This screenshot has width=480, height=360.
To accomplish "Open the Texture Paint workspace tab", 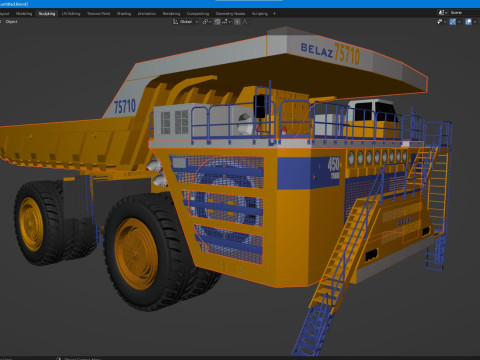I will tap(98, 14).
